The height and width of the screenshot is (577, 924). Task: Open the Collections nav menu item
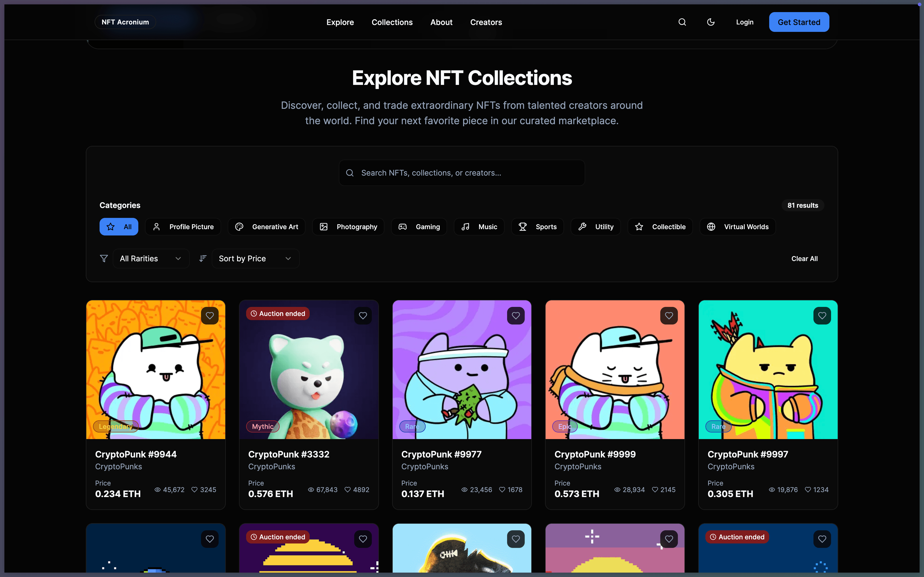coord(392,22)
